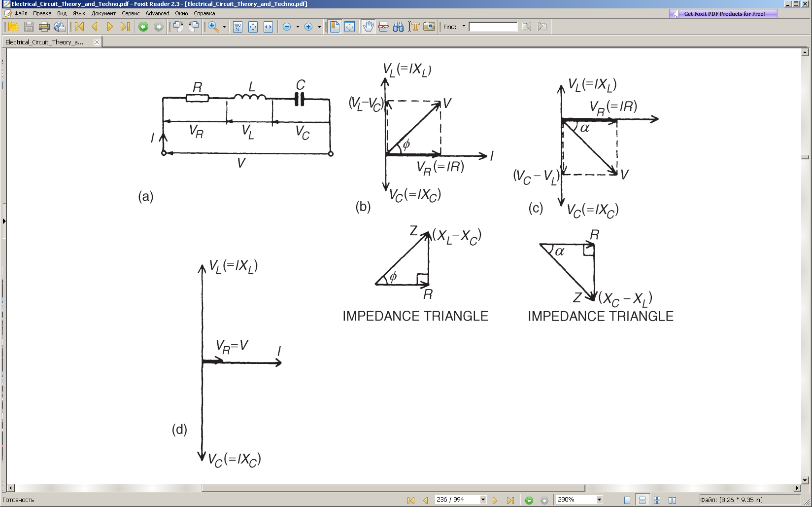Click vertical scrollbar down arrow
The image size is (812, 507).
[x=805, y=480]
